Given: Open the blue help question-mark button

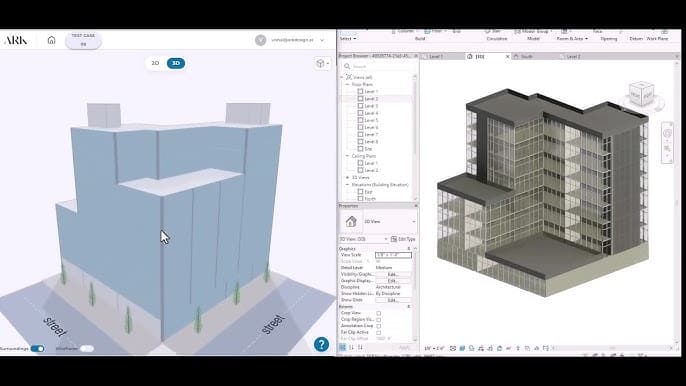Looking at the screenshot, I should pyautogui.click(x=321, y=344).
